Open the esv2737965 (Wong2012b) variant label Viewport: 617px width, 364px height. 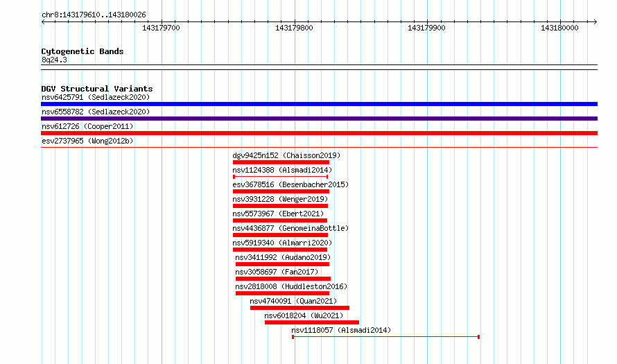pyautogui.click(x=87, y=141)
